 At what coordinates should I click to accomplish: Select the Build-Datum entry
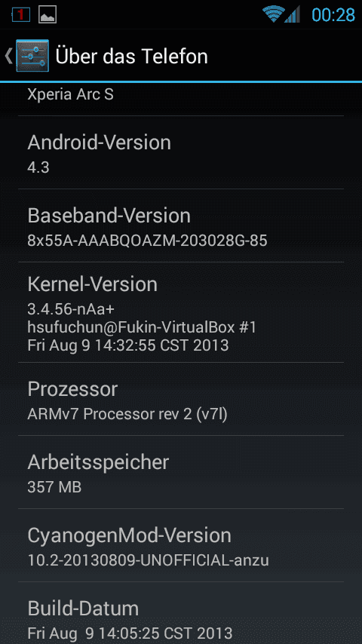(x=181, y=613)
